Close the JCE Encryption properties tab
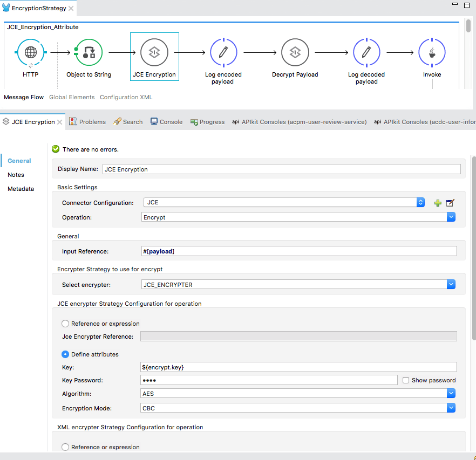 tap(60, 122)
